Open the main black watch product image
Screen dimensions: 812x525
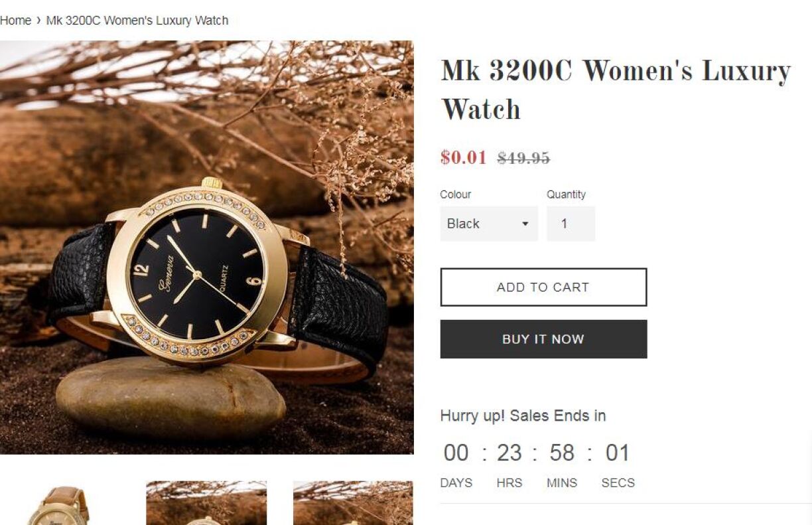pyautogui.click(x=206, y=248)
